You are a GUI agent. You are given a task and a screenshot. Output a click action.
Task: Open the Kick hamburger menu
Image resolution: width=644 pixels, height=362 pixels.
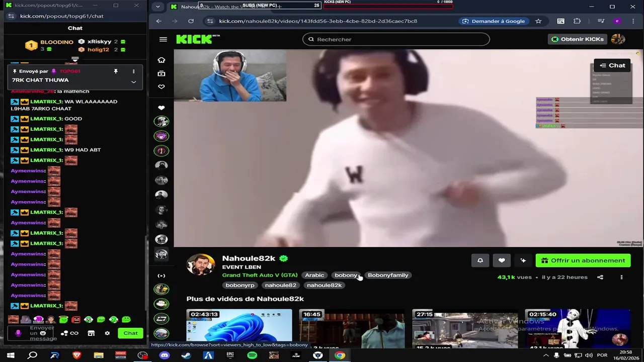(x=163, y=39)
